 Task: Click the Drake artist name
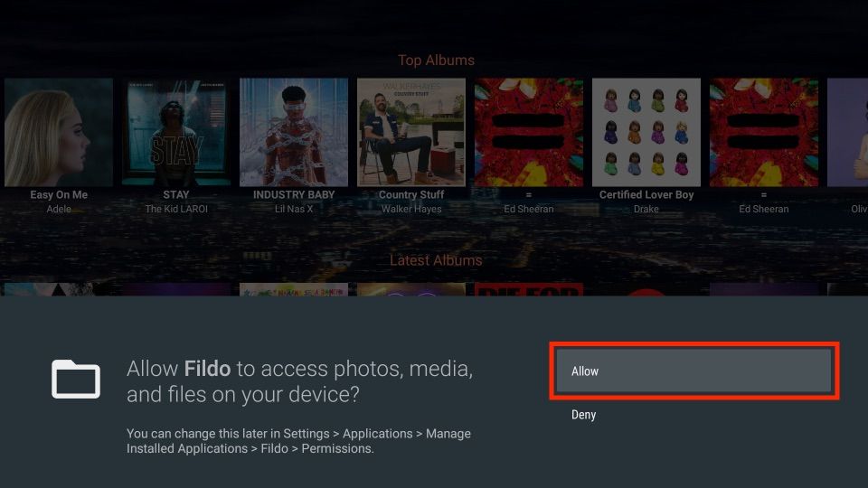tap(646, 209)
